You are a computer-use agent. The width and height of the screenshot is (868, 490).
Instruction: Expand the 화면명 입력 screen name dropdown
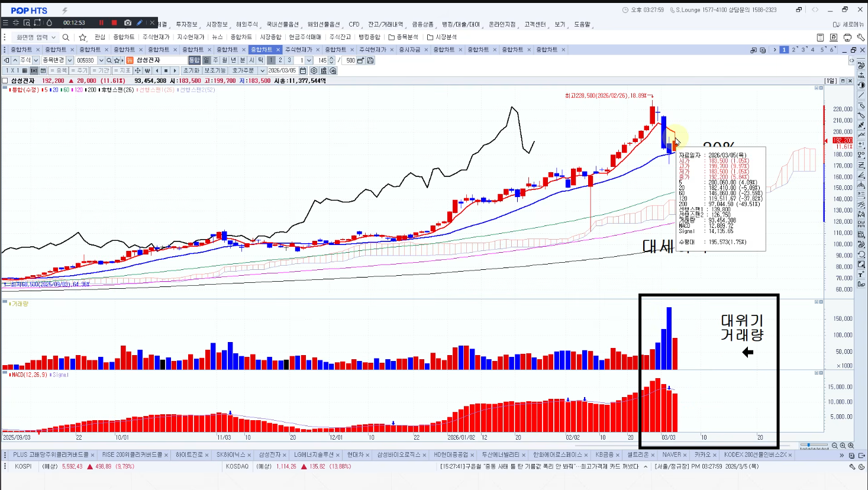point(53,37)
